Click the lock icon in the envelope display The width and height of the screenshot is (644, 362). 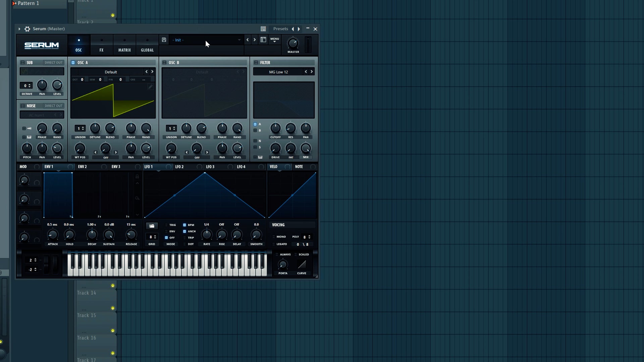pyautogui.click(x=137, y=176)
